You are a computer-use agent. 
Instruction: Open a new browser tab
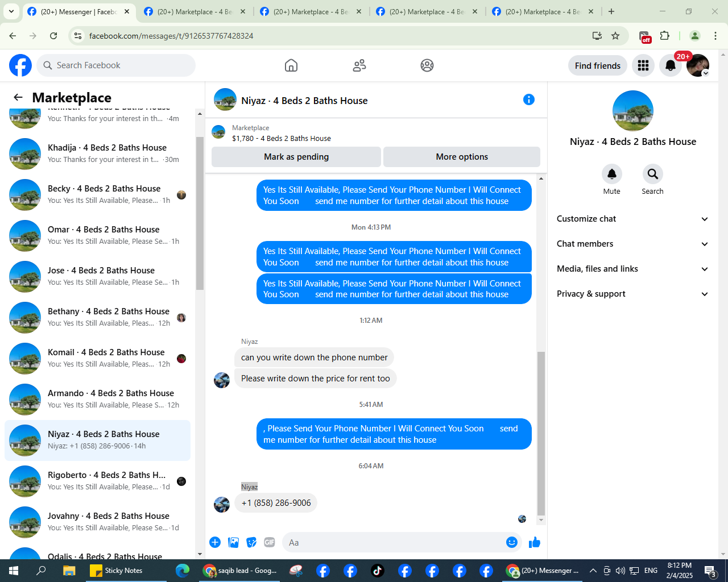coord(611,11)
